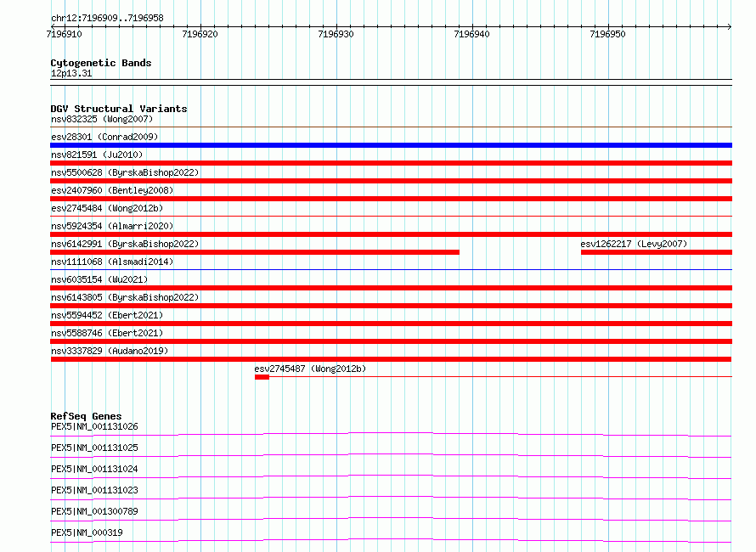Click the red bar under nsv6142991
The height and width of the screenshot is (552, 756).
coord(255,252)
